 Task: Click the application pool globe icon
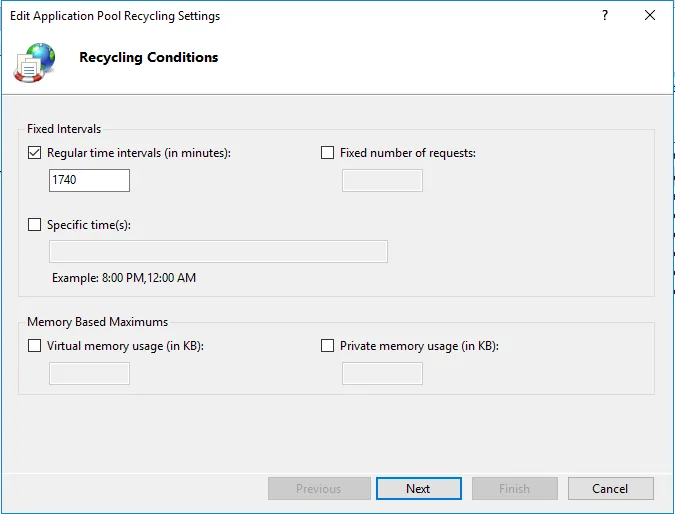[34, 62]
